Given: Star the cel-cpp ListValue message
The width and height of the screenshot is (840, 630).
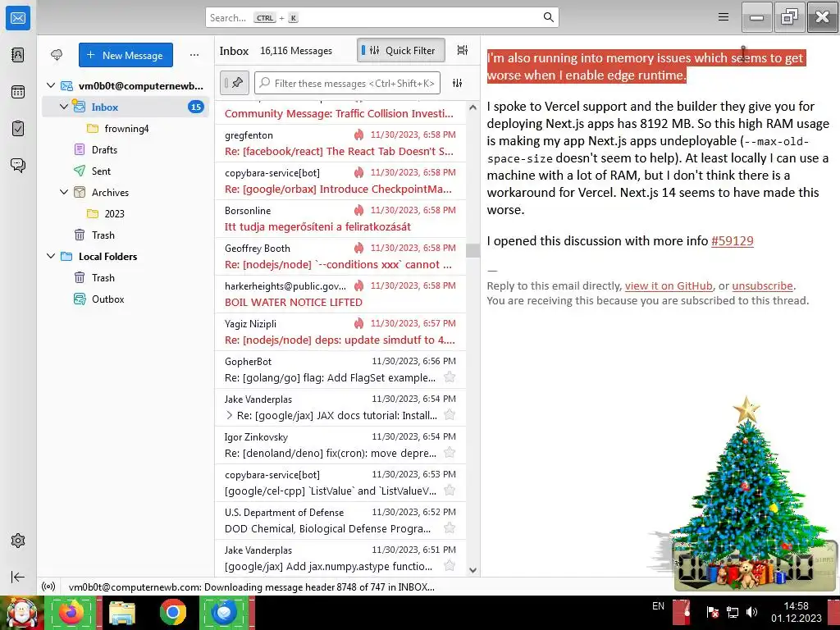Looking at the screenshot, I should click(450, 491).
